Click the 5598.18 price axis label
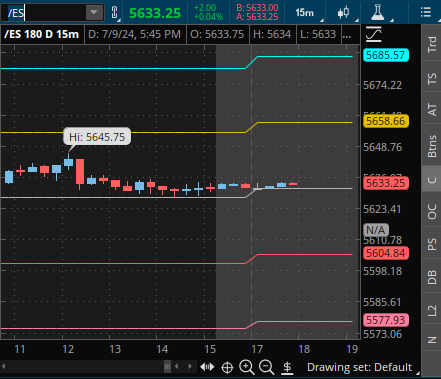Viewport: 441px width, 379px height. 382,271
